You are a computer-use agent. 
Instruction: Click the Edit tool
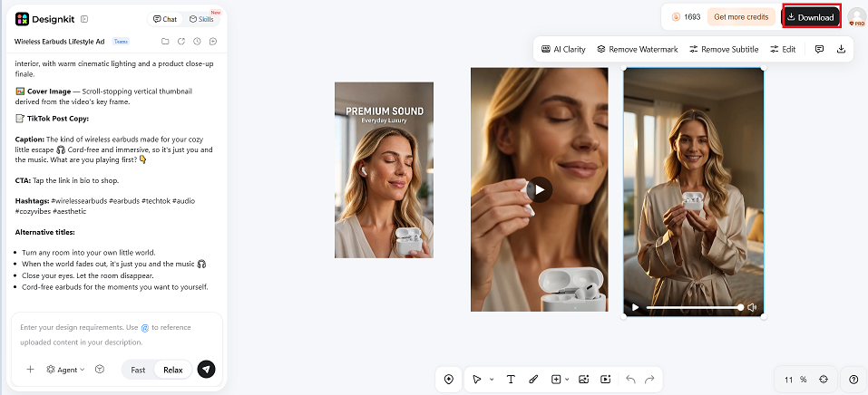(783, 49)
